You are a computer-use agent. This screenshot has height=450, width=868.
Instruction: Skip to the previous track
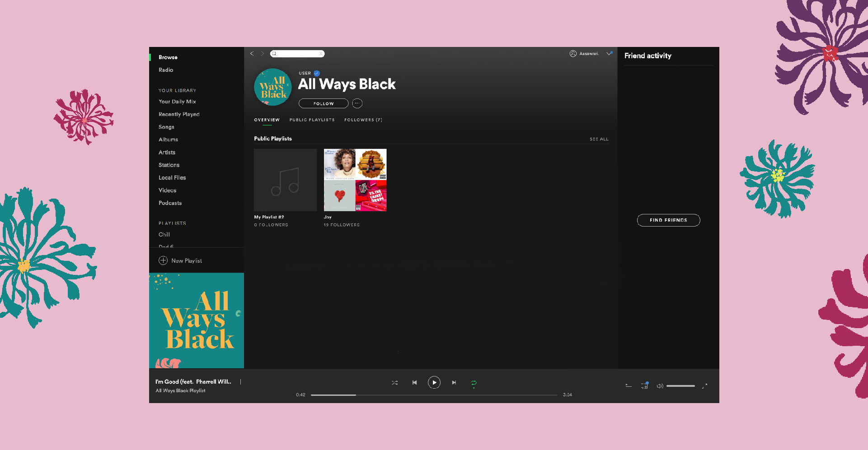[414, 383]
